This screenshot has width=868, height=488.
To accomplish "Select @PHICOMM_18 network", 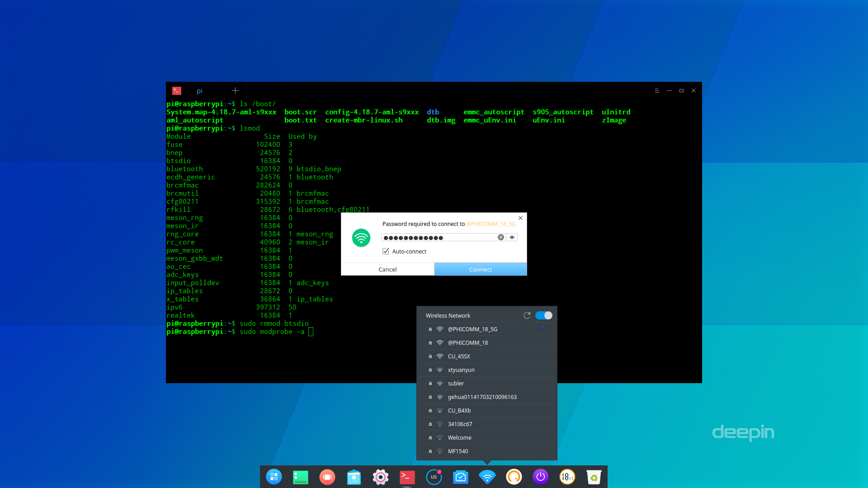I will (x=487, y=343).
